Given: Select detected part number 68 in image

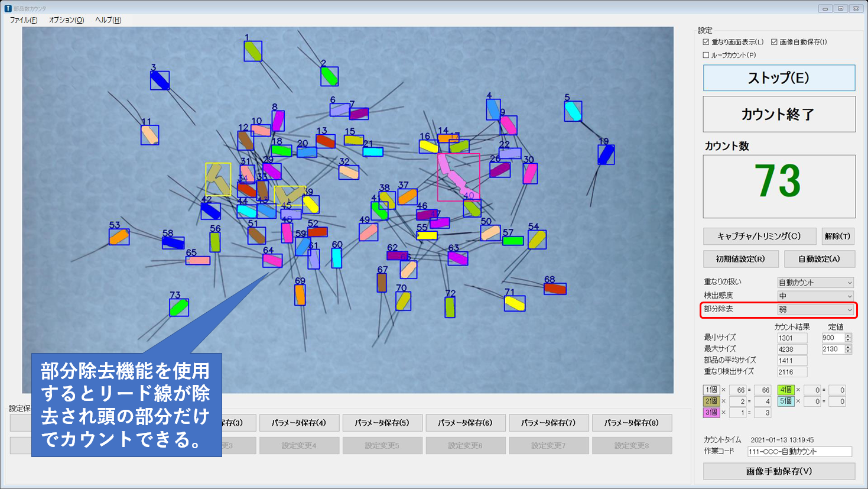Looking at the screenshot, I should pos(555,289).
